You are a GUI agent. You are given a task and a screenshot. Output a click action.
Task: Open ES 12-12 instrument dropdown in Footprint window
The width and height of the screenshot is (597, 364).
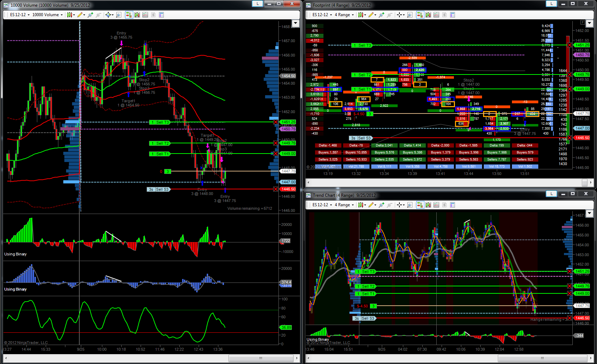click(x=322, y=15)
